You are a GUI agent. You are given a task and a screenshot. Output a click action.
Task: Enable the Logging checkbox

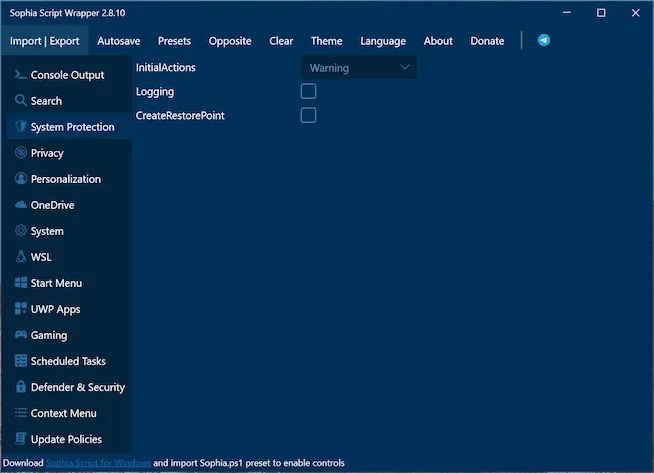click(x=308, y=91)
